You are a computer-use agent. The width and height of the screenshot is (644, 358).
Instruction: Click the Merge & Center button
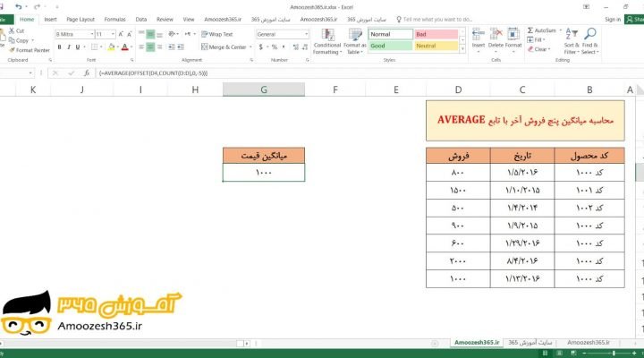point(224,47)
